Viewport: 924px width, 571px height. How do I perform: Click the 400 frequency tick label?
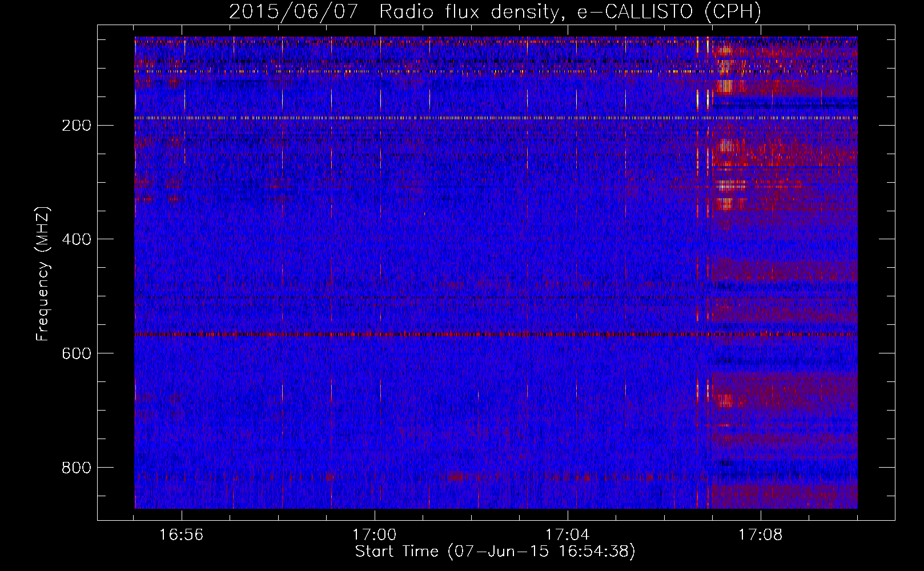76,240
